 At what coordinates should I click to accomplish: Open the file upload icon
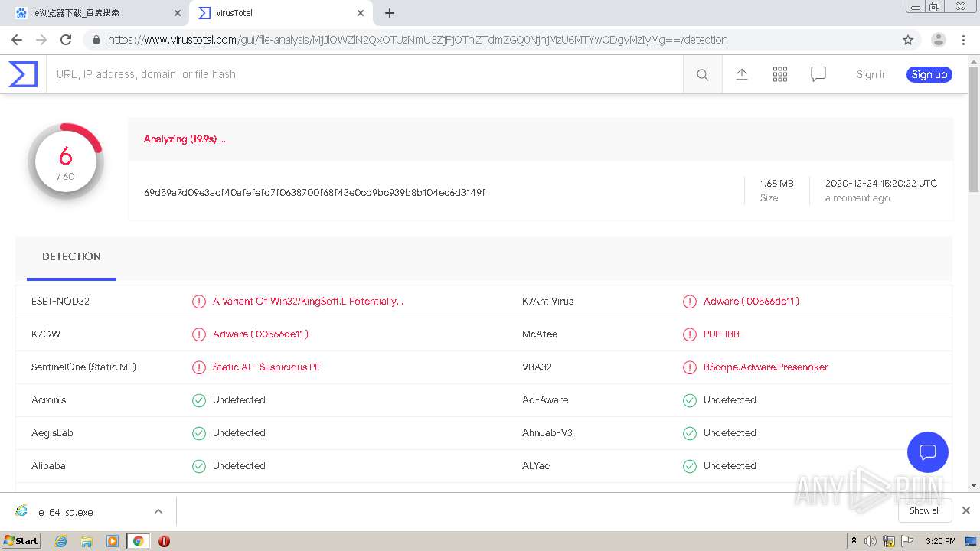coord(741,74)
